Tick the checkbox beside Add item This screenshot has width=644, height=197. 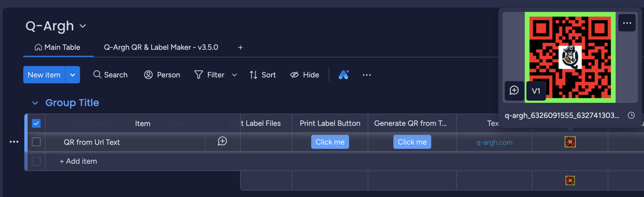[36, 161]
